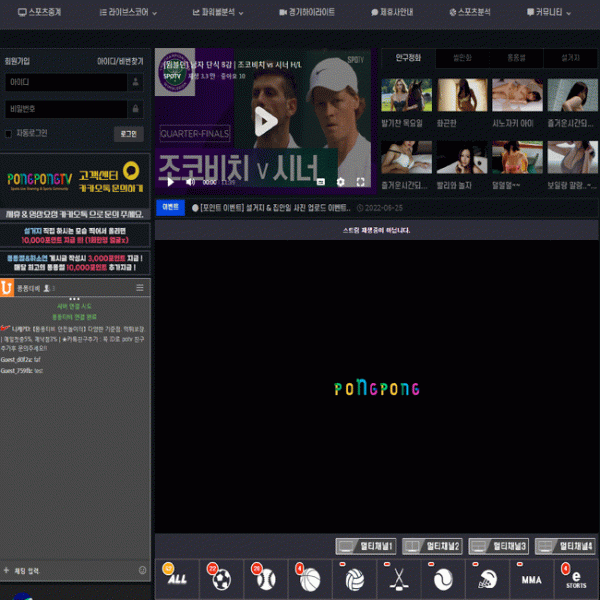Viewport: 600px width, 600px height.
Task: Click the 로그인 login button
Action: coord(129,134)
